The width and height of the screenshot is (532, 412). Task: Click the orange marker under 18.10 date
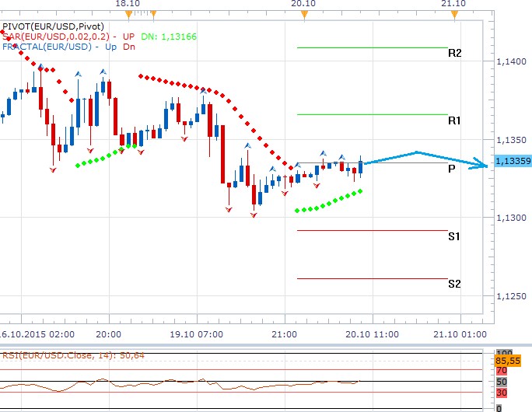[128, 13]
